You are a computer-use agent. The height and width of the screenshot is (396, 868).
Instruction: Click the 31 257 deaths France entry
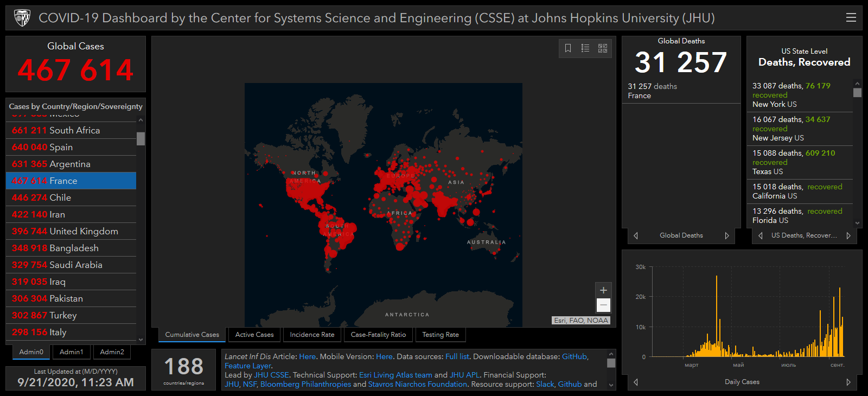click(681, 91)
